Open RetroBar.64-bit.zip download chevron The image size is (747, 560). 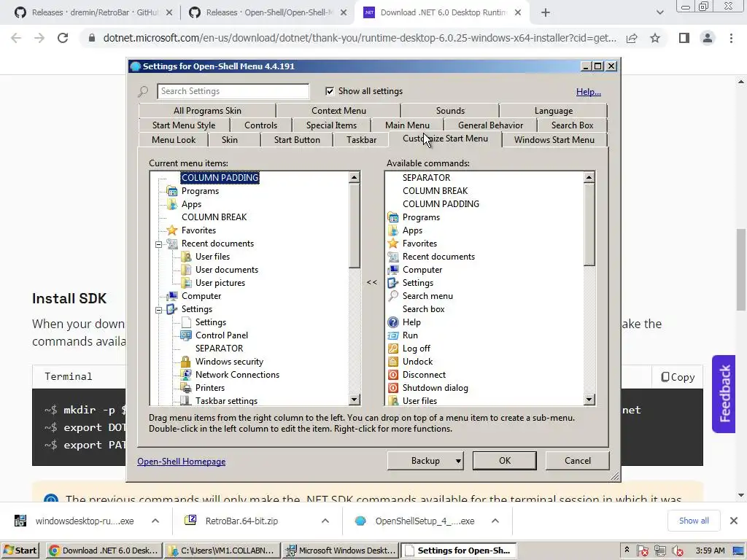pos(325,521)
